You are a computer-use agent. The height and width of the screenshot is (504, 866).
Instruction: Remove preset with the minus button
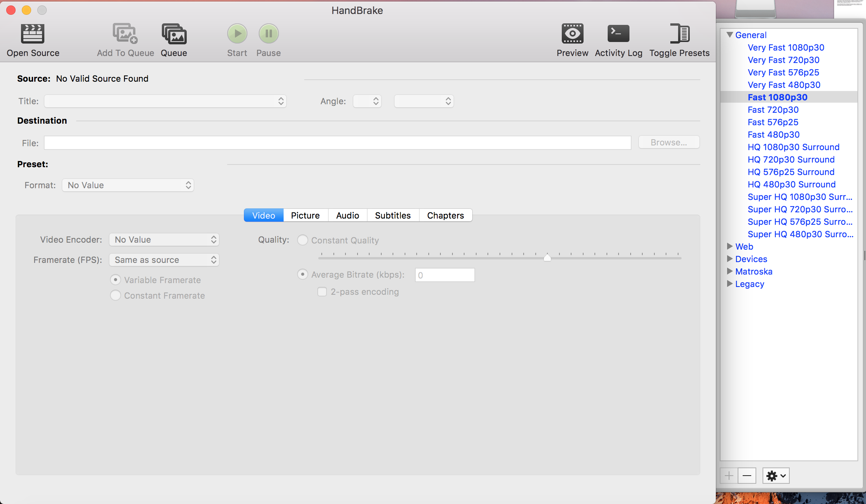point(747,476)
